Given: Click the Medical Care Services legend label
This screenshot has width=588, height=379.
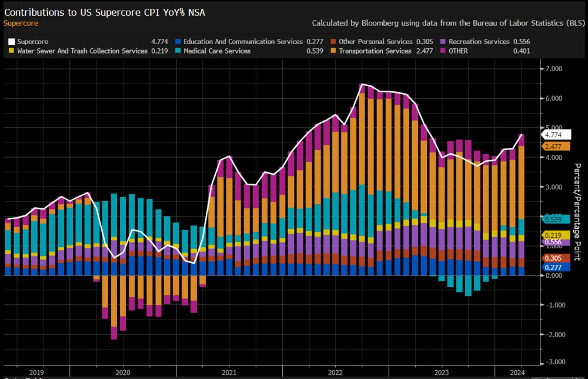Looking at the screenshot, I should [217, 51].
